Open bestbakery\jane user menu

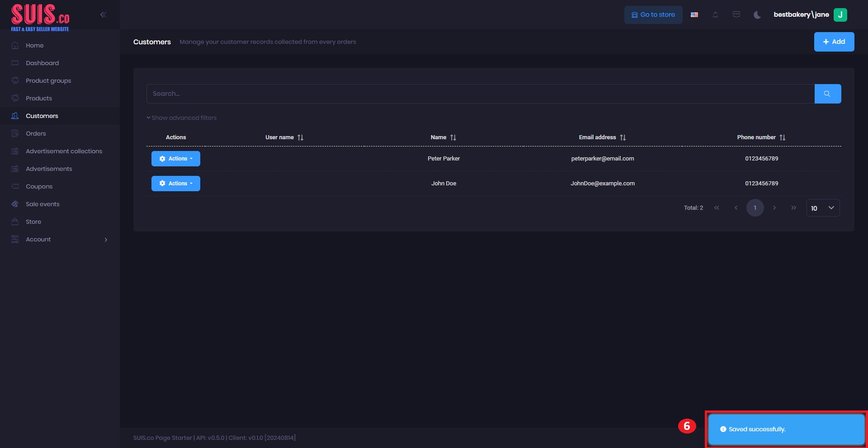coord(801,14)
